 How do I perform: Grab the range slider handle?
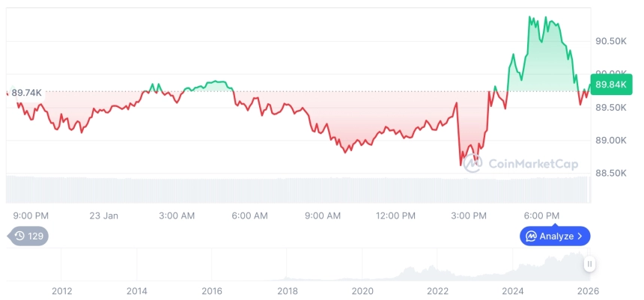click(590, 263)
